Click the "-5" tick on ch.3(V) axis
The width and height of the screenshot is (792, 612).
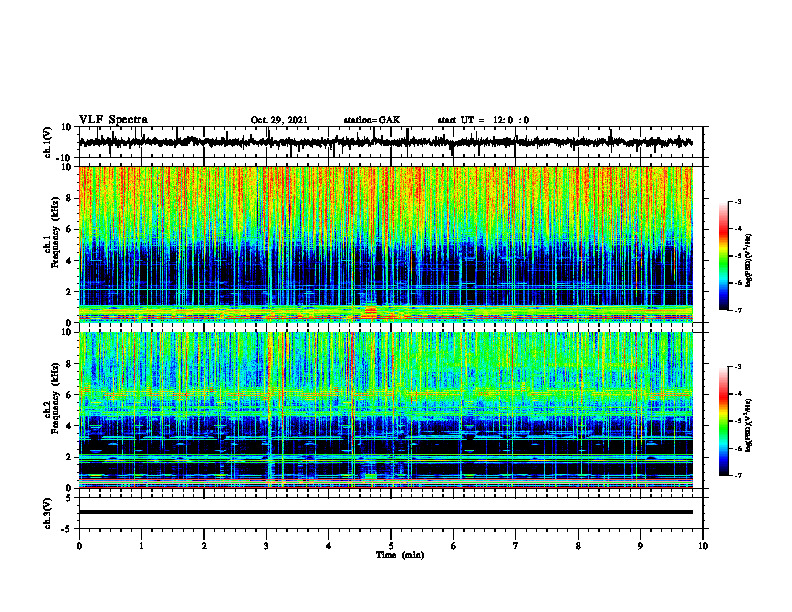[68, 529]
